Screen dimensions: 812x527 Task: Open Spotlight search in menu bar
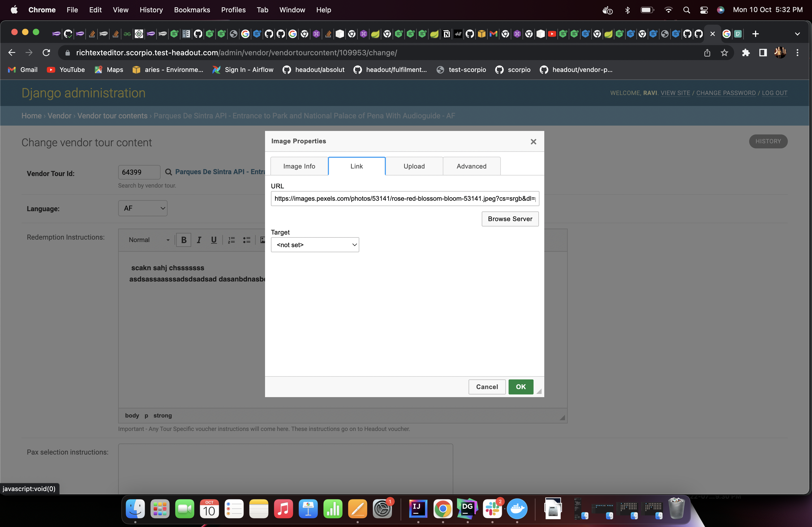686,10
